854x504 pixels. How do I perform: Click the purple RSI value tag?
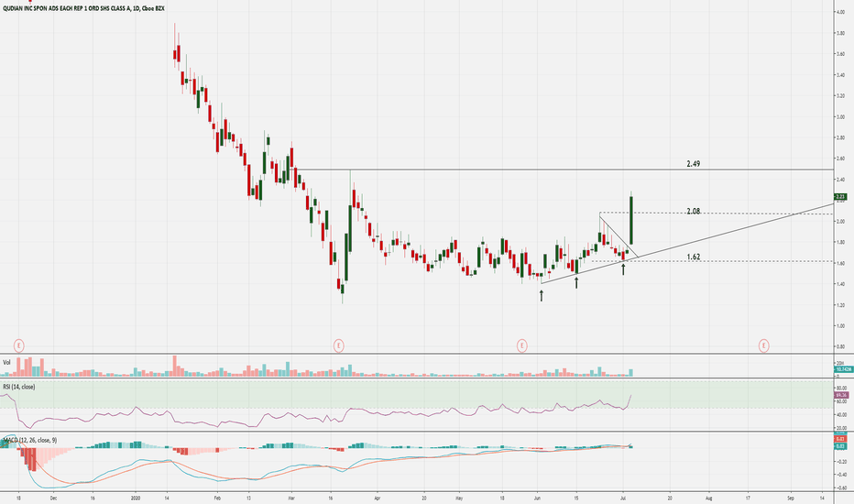tap(841, 395)
